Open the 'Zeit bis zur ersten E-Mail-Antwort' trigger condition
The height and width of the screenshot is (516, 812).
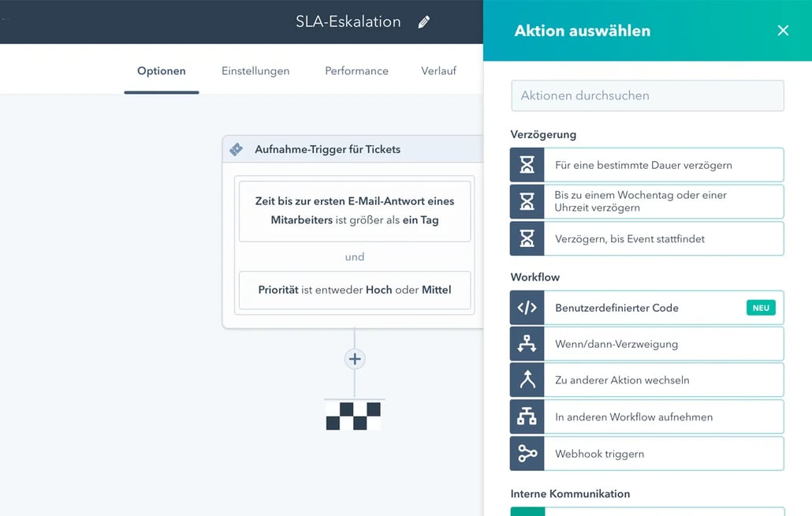355,211
